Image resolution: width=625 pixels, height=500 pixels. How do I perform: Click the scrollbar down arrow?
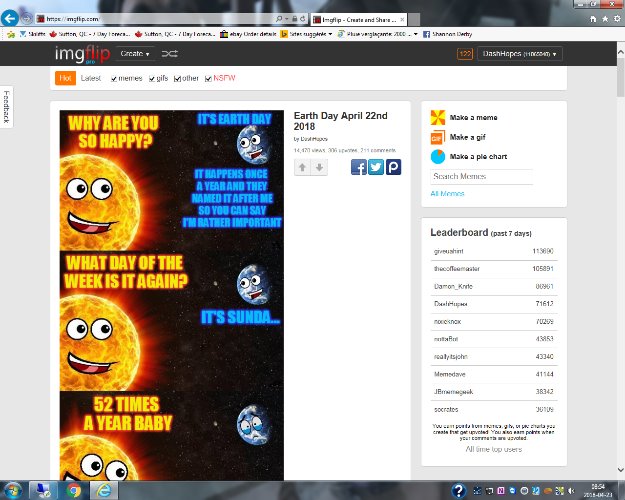point(621,470)
